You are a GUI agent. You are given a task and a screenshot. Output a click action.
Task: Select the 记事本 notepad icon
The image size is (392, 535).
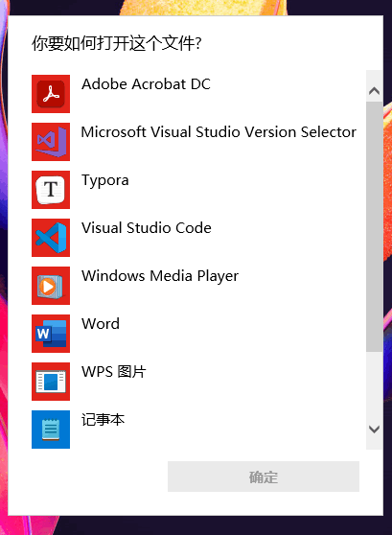(x=51, y=430)
